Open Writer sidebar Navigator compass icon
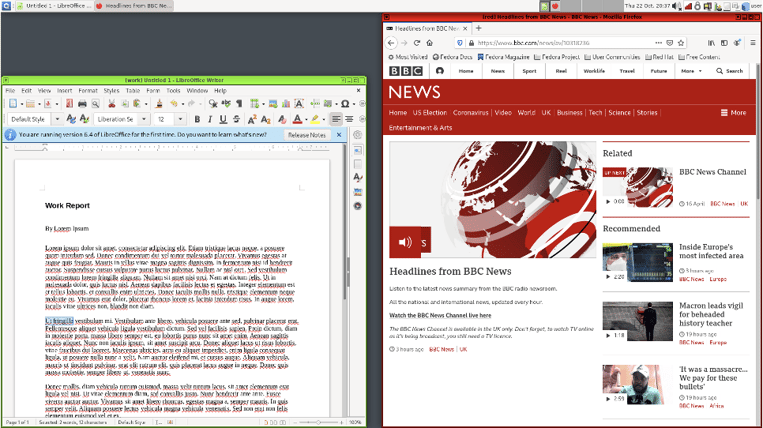 pos(358,206)
